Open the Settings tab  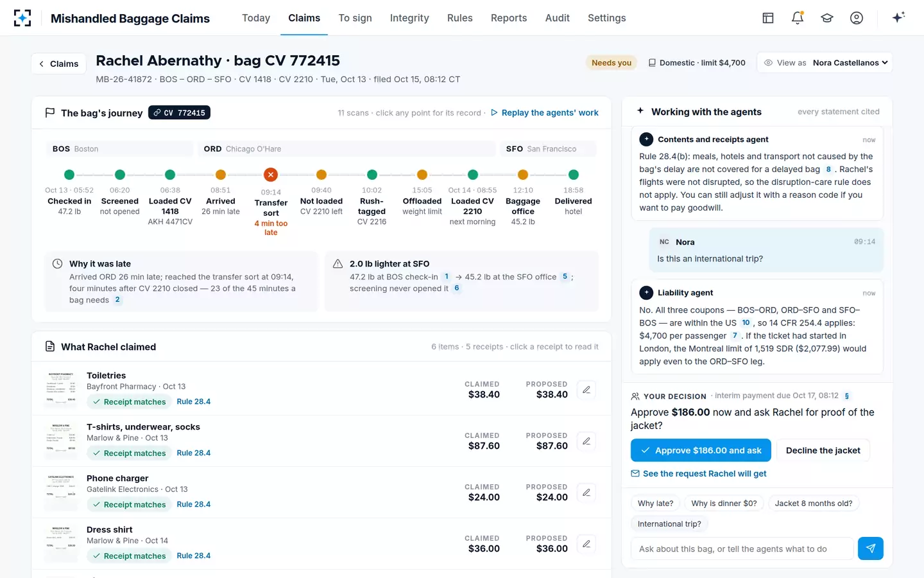pos(607,18)
